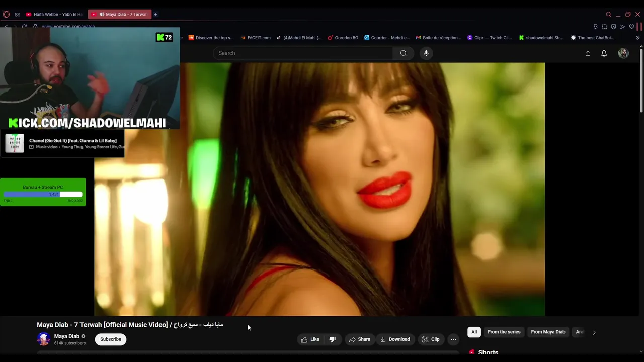This screenshot has height=362, width=644.
Task: Open the Courrier - Mehdi Outlook bookmark
Action: pos(387,38)
